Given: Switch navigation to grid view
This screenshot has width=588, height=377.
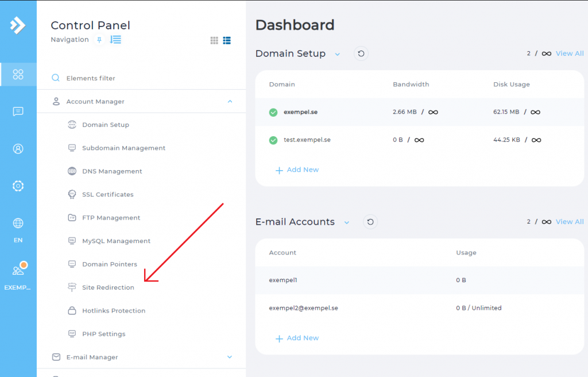Looking at the screenshot, I should [x=214, y=41].
